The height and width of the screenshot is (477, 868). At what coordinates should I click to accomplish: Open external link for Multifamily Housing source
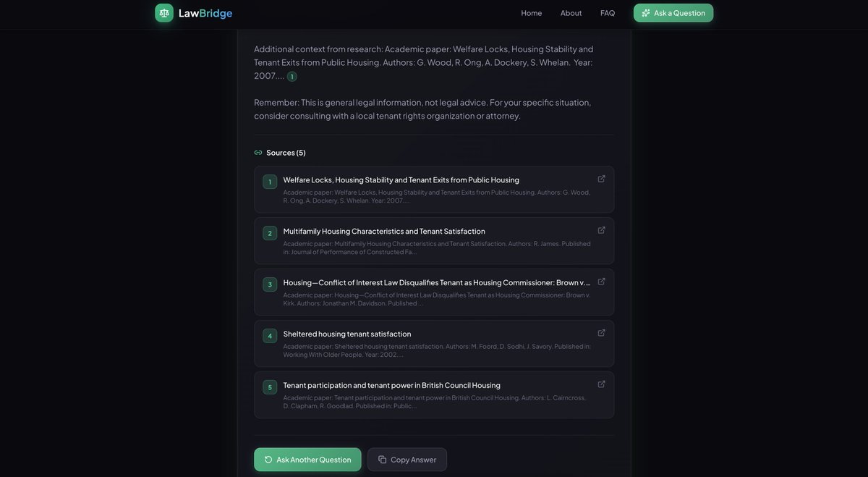[x=601, y=230]
